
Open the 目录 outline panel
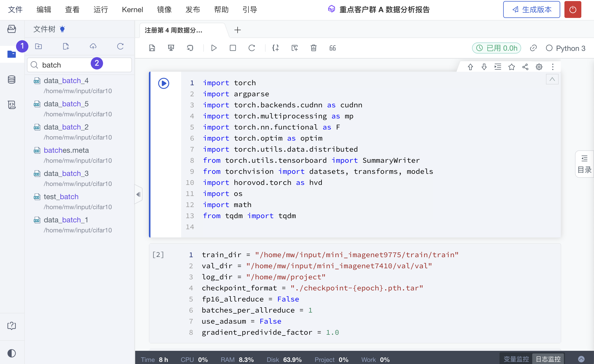coord(584,164)
